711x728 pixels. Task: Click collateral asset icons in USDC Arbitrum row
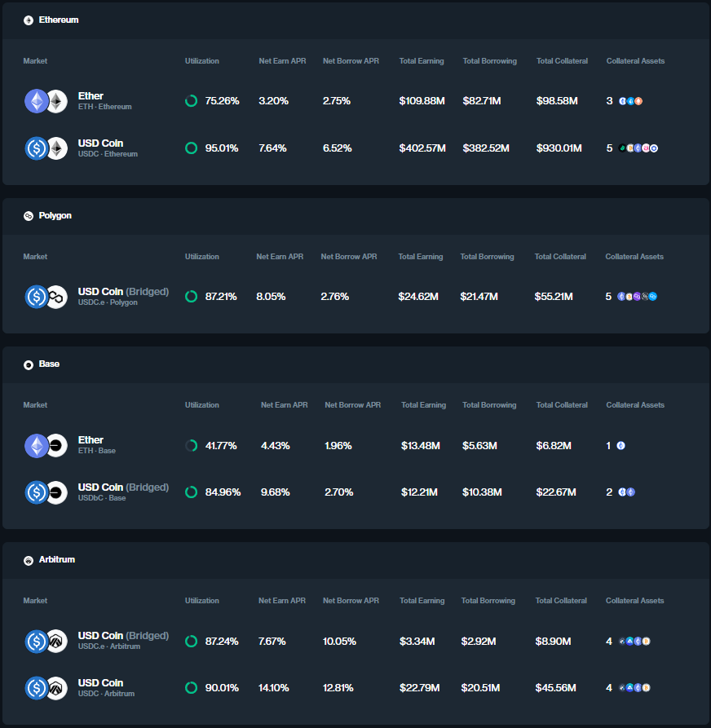point(634,687)
